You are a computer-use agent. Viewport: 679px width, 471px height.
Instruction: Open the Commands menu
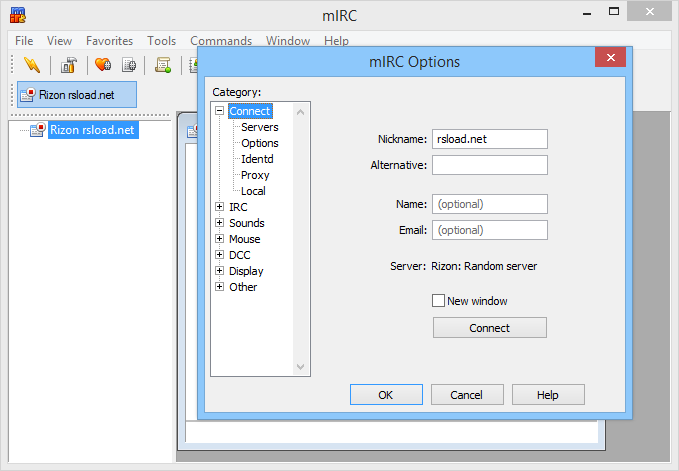coord(221,41)
